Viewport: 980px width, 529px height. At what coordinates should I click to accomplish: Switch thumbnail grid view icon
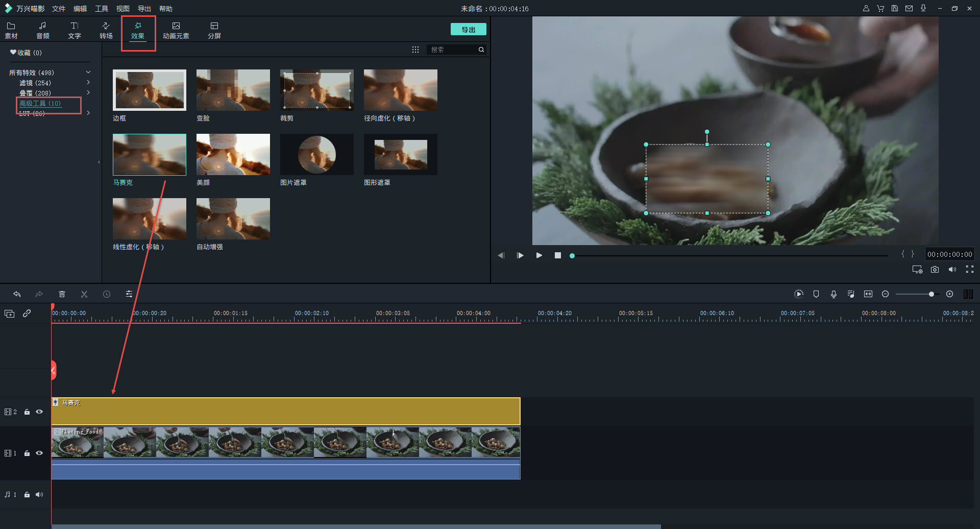click(415, 50)
